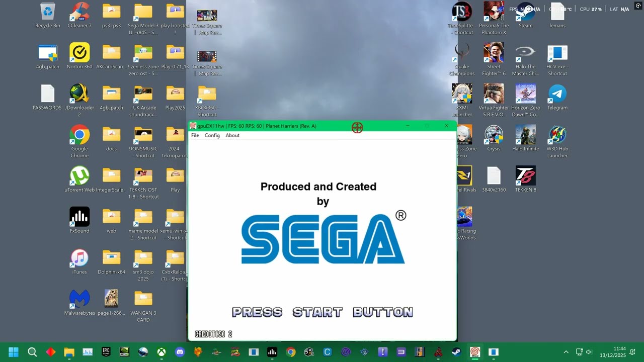Select the AKCardScan folder

(111, 56)
